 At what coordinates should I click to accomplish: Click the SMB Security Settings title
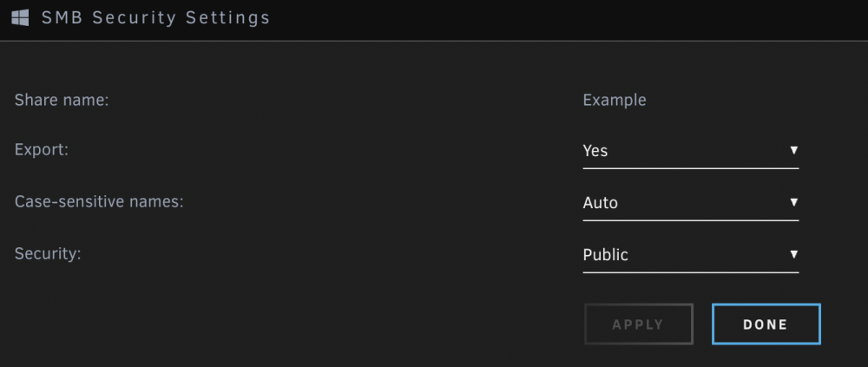155,17
